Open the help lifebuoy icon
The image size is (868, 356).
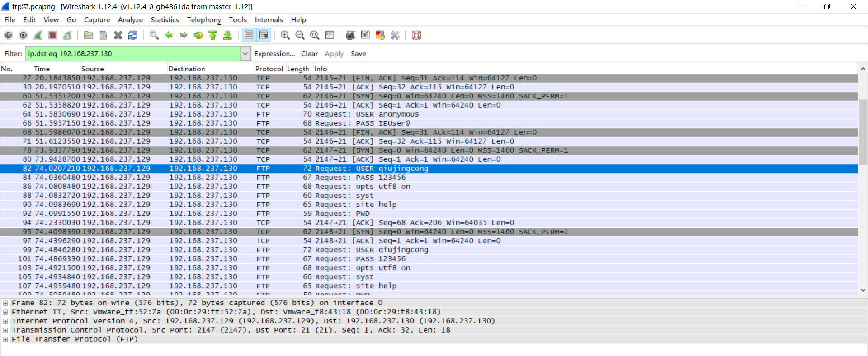tap(416, 35)
